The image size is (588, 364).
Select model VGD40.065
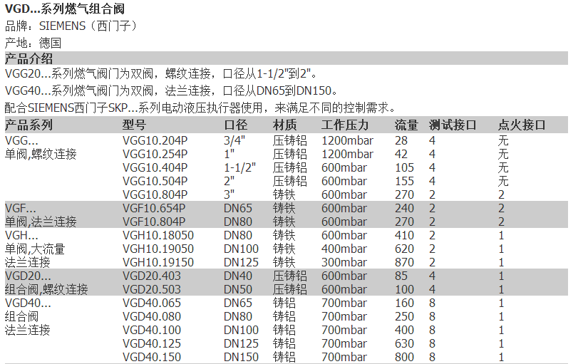[x=152, y=303]
